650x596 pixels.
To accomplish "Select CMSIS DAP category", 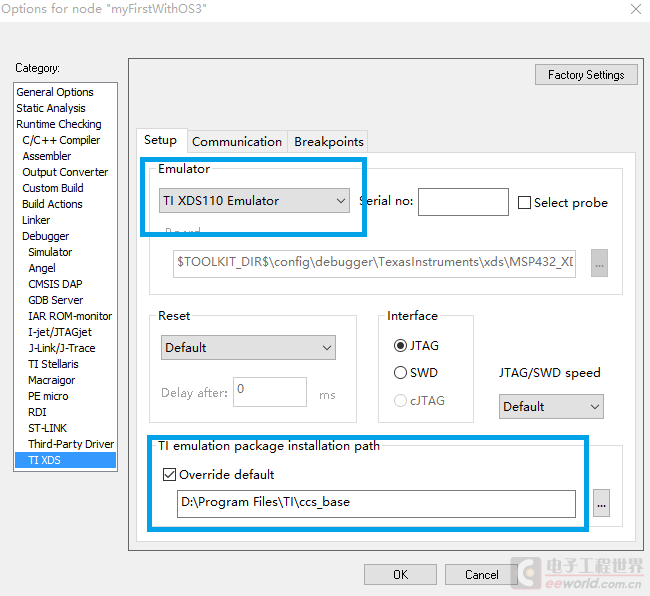I will click(x=55, y=284).
